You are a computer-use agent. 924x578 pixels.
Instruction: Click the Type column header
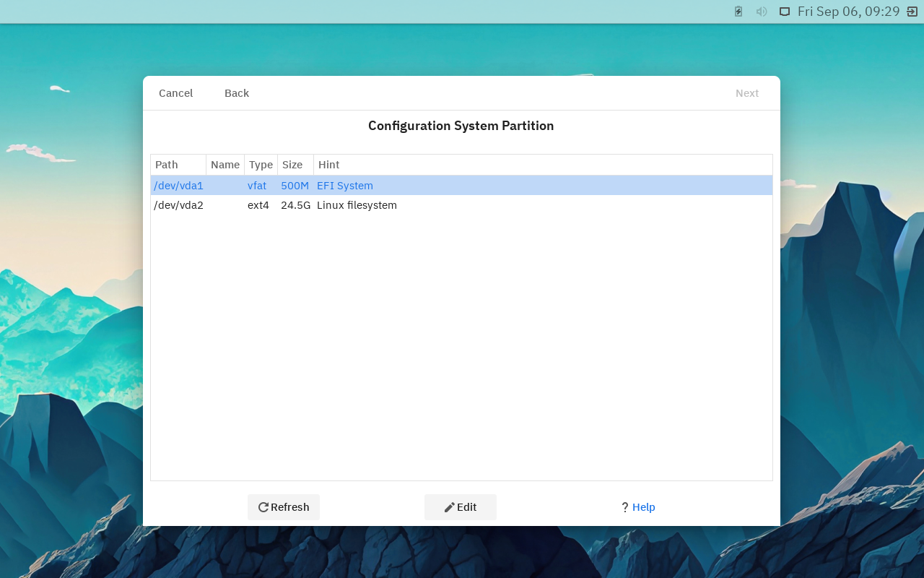coord(261,164)
